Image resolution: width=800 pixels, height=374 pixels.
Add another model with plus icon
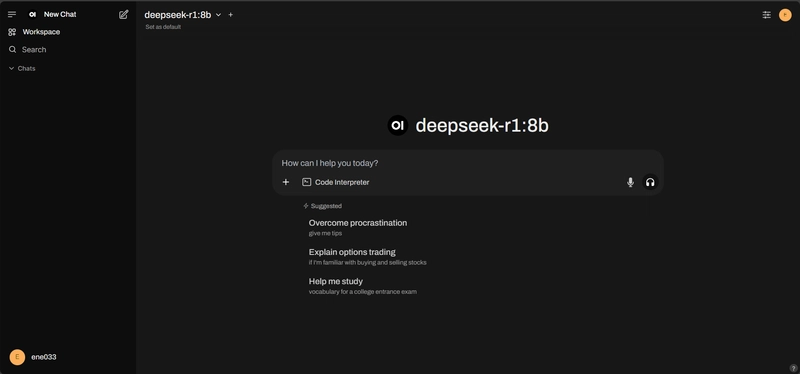click(x=231, y=15)
